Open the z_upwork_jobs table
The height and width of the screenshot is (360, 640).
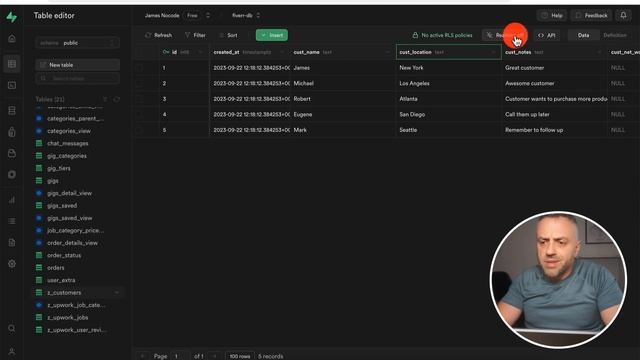coord(67,318)
